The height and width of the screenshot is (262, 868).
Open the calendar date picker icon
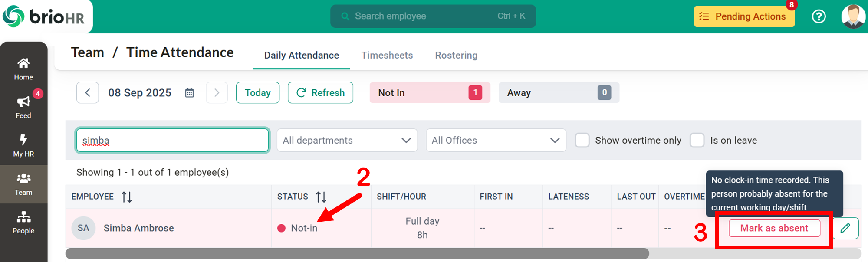click(190, 93)
